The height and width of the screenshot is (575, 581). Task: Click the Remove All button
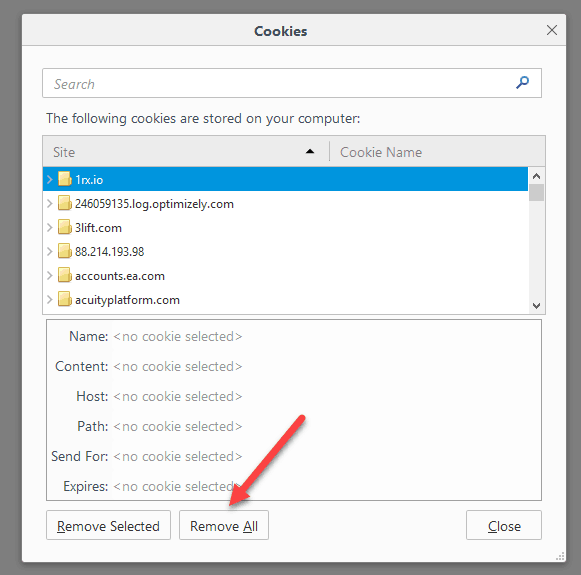(224, 526)
